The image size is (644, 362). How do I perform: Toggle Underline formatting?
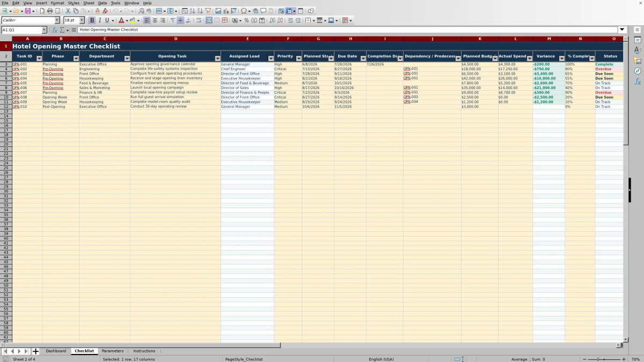[107, 20]
